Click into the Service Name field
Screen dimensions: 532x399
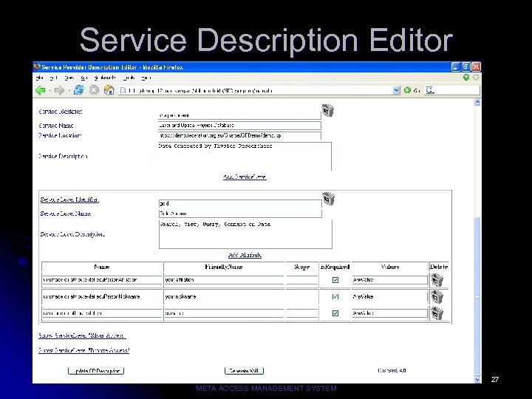point(239,125)
